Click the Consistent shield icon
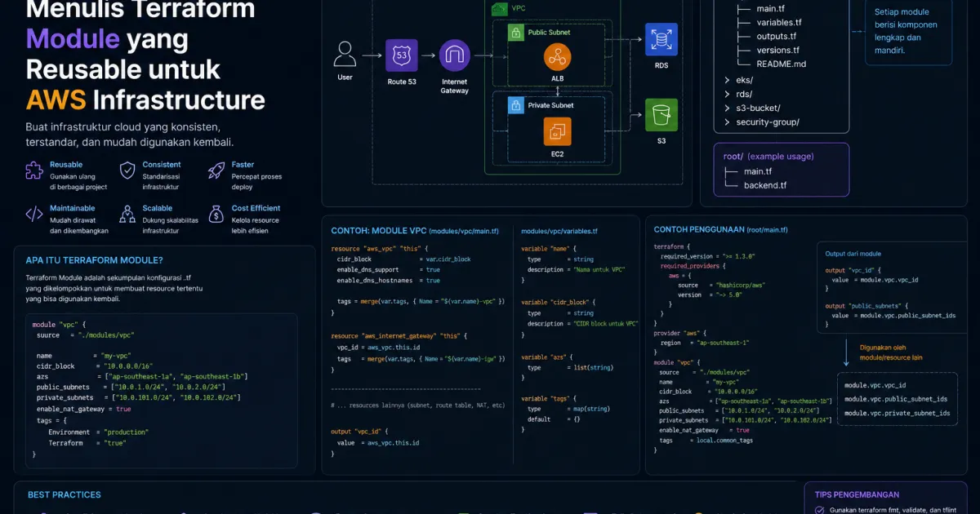Image resolution: width=980 pixels, height=514 pixels. [x=127, y=171]
